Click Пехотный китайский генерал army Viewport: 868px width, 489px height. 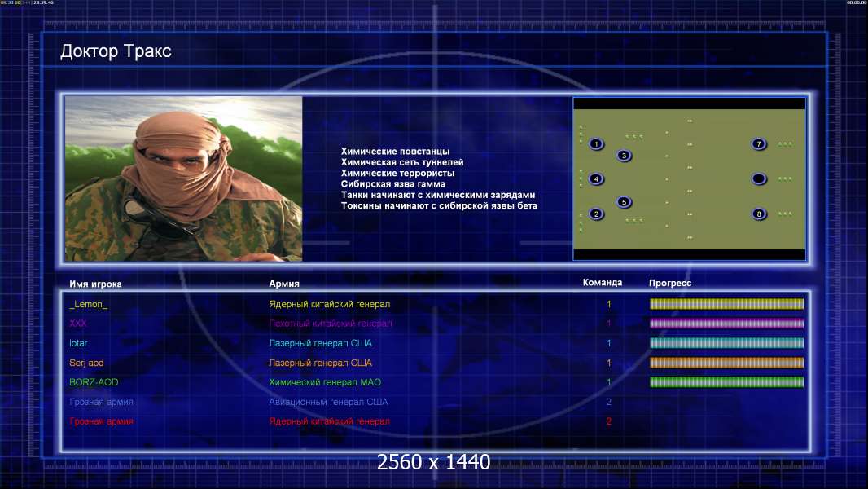coord(331,324)
